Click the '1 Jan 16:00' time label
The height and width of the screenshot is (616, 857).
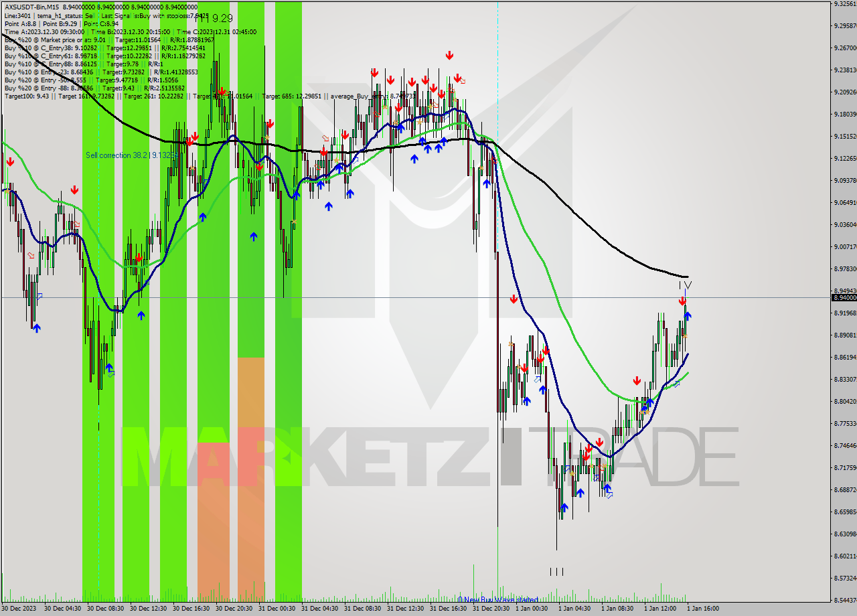tap(704, 609)
